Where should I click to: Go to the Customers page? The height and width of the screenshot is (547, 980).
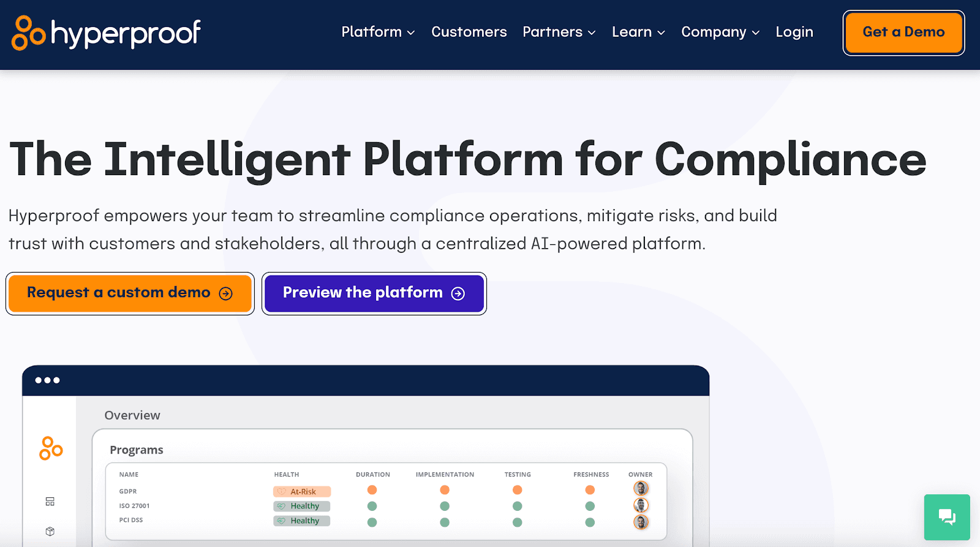(x=469, y=32)
